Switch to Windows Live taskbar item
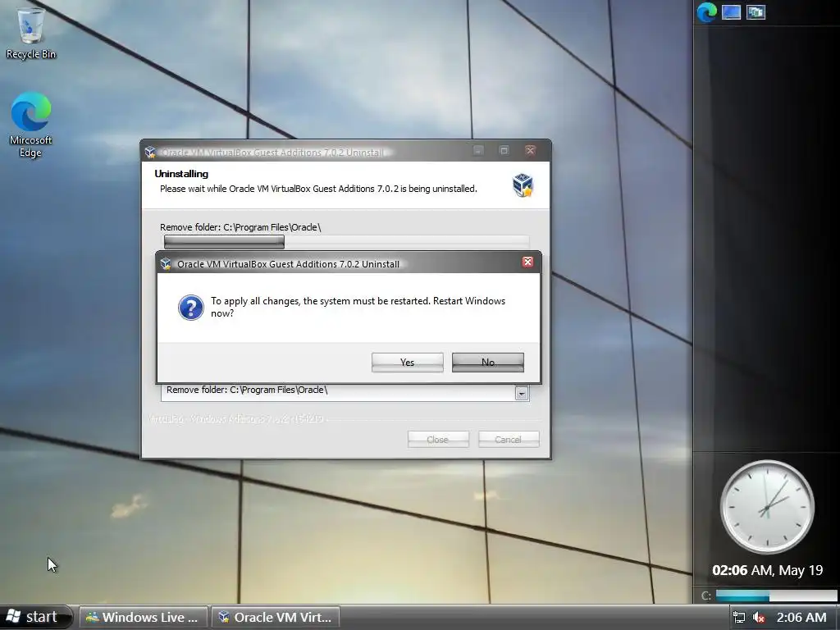Image resolution: width=840 pixels, height=630 pixels. (x=143, y=617)
